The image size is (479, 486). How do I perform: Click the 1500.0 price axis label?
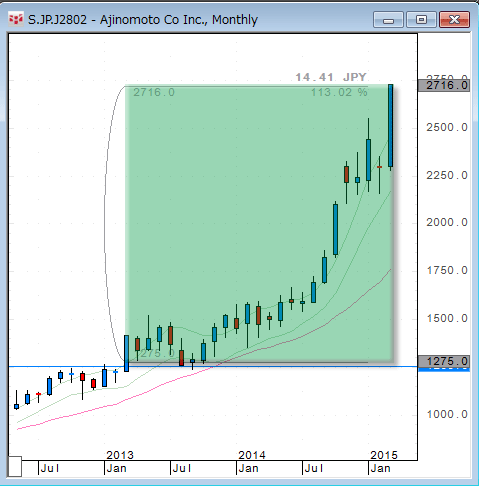(x=447, y=318)
